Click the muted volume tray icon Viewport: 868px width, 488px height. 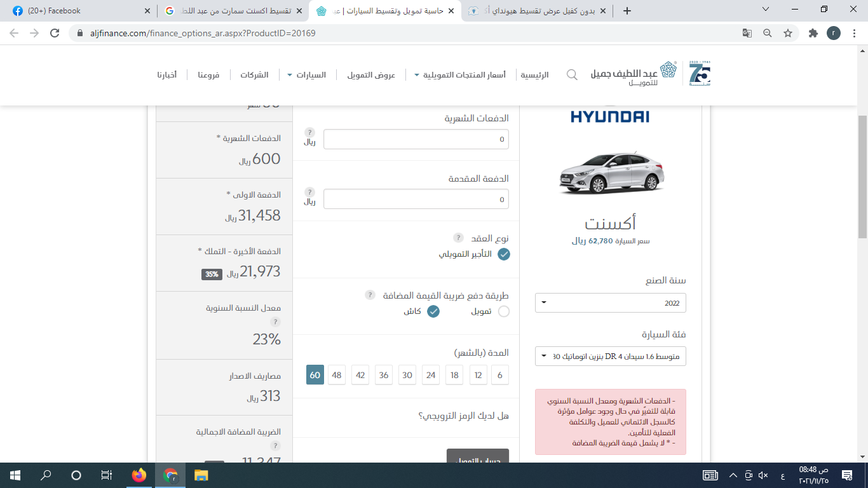click(x=763, y=475)
